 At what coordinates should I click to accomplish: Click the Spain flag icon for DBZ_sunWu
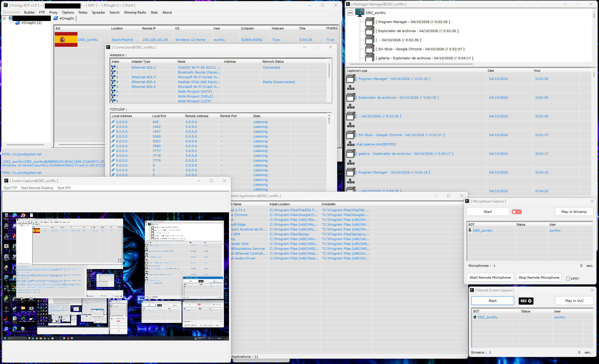pyautogui.click(x=66, y=39)
